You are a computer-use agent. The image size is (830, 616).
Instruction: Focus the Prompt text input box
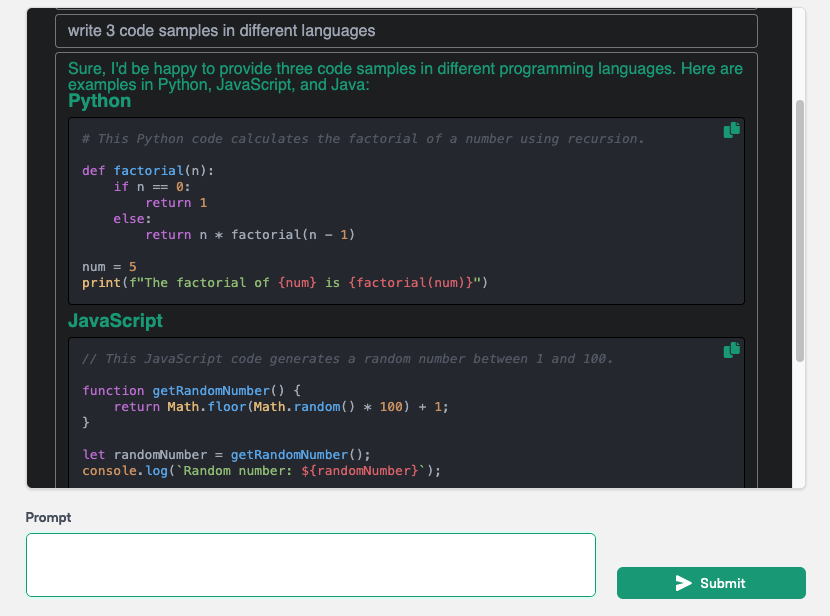coord(310,565)
